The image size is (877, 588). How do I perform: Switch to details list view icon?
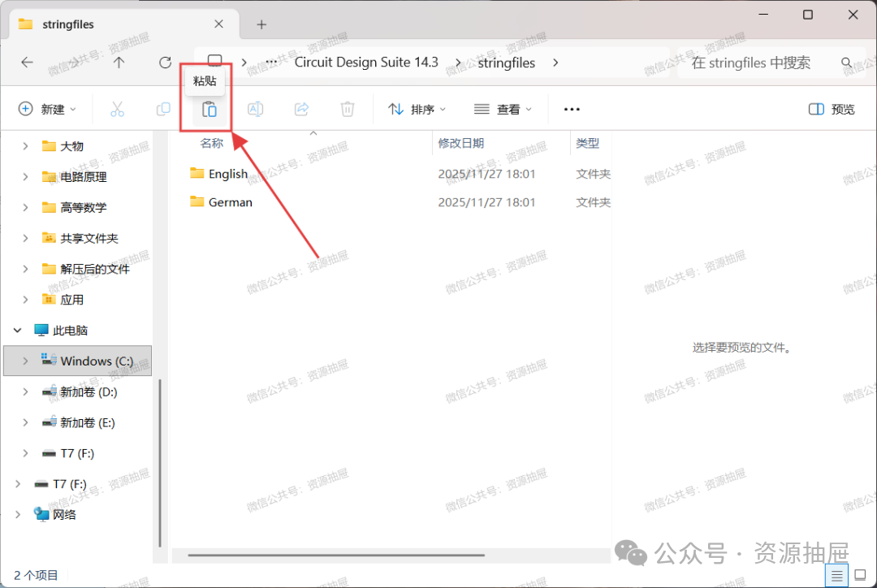pos(836,575)
